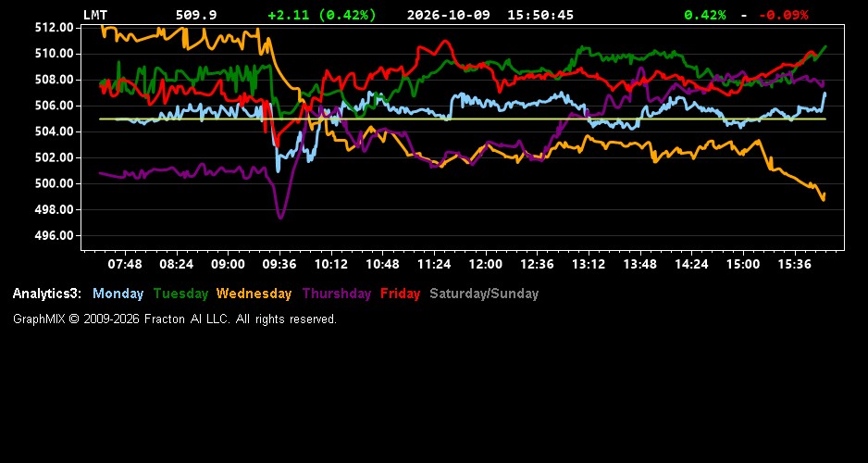
Task: Click the 14:24 time axis label
Action: [691, 264]
